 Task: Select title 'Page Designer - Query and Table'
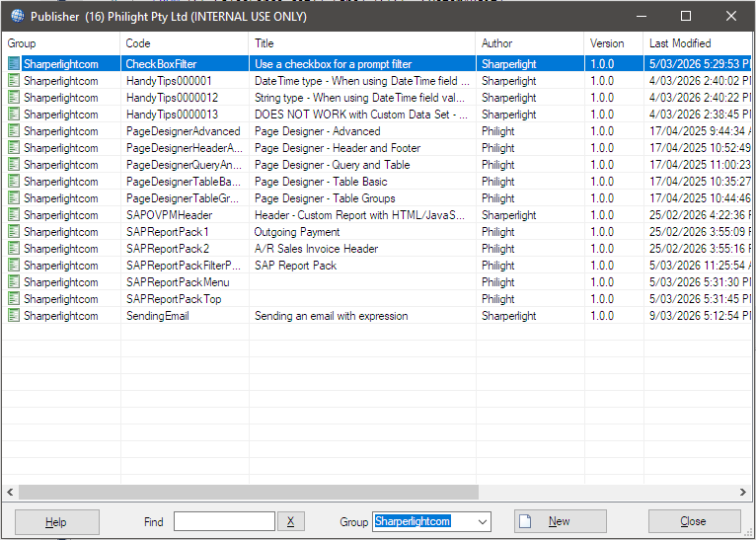pyautogui.click(x=333, y=165)
